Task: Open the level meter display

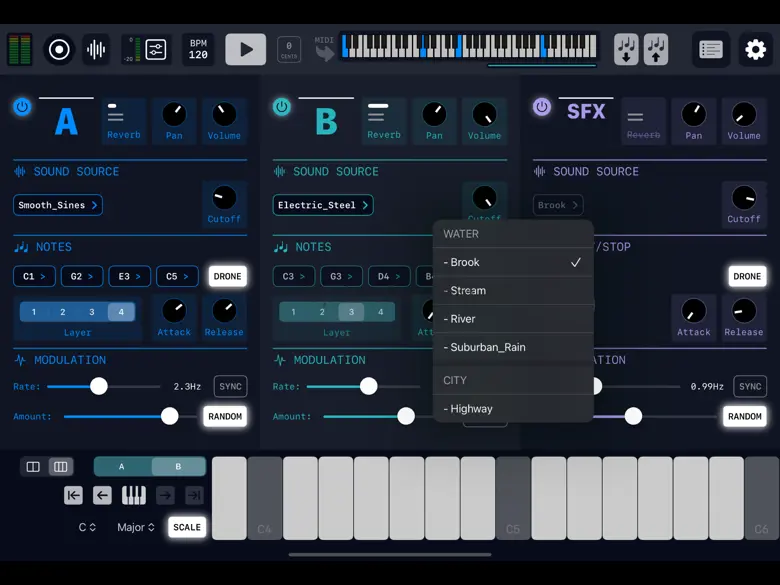Action: point(19,49)
